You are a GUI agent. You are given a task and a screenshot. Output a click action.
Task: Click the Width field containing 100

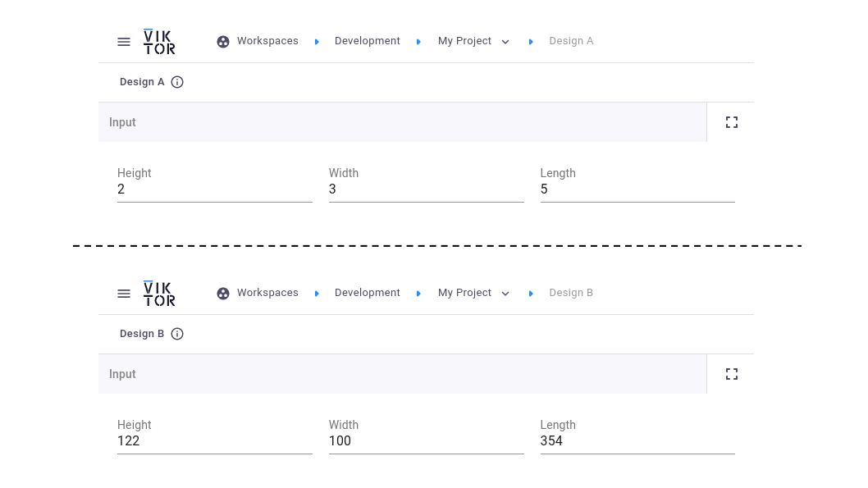tap(426, 441)
